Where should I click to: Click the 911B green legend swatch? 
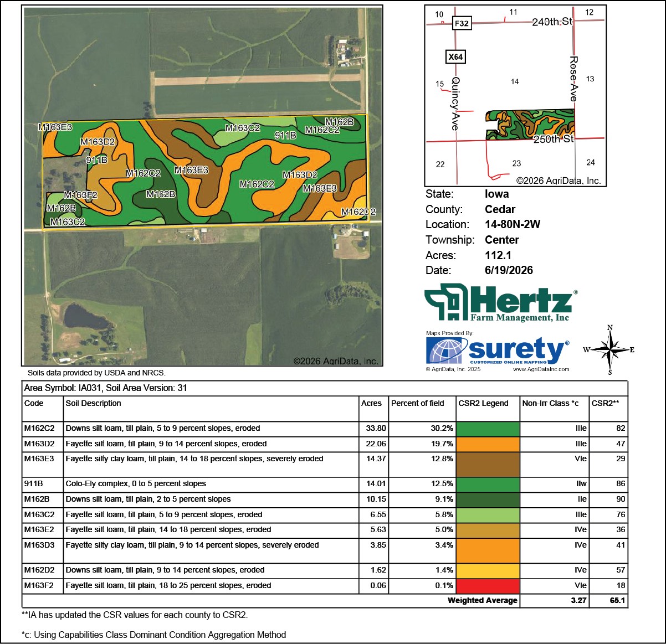pyautogui.click(x=488, y=484)
